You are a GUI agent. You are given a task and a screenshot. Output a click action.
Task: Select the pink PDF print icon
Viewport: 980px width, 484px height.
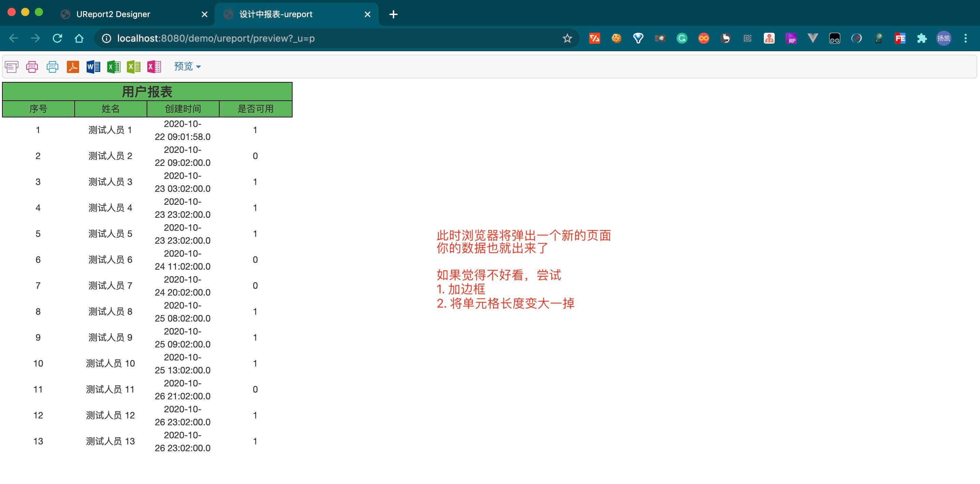coord(32,67)
